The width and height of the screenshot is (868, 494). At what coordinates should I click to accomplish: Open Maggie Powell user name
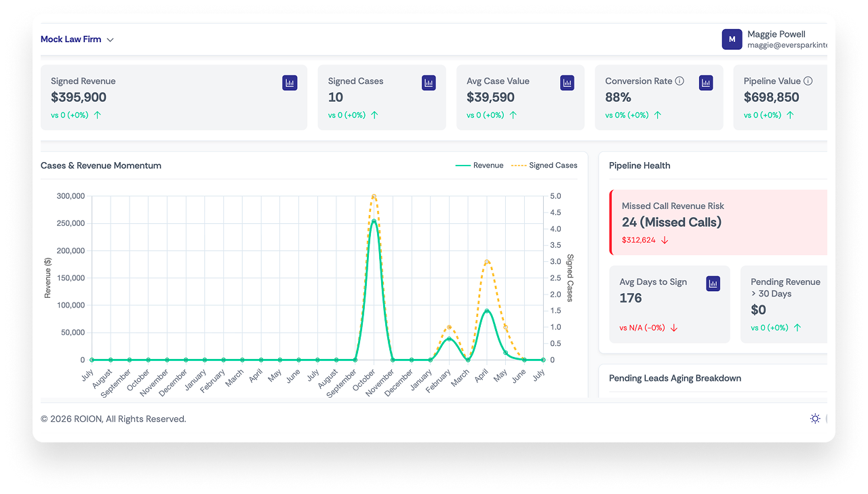(776, 34)
